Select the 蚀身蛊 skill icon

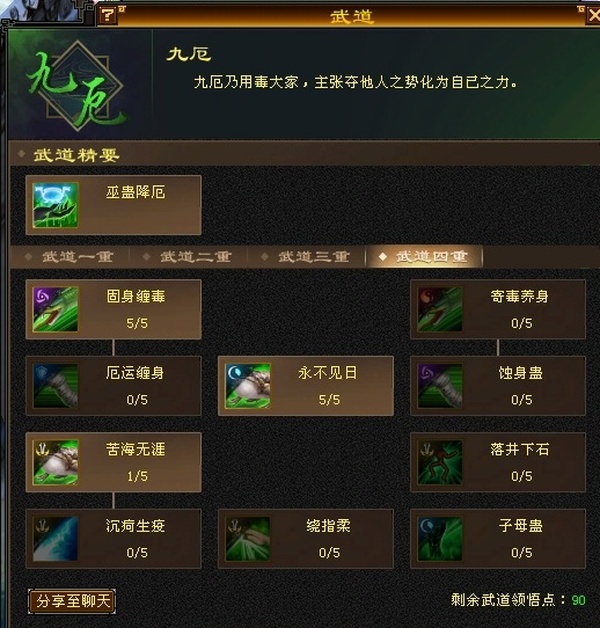coord(440,386)
